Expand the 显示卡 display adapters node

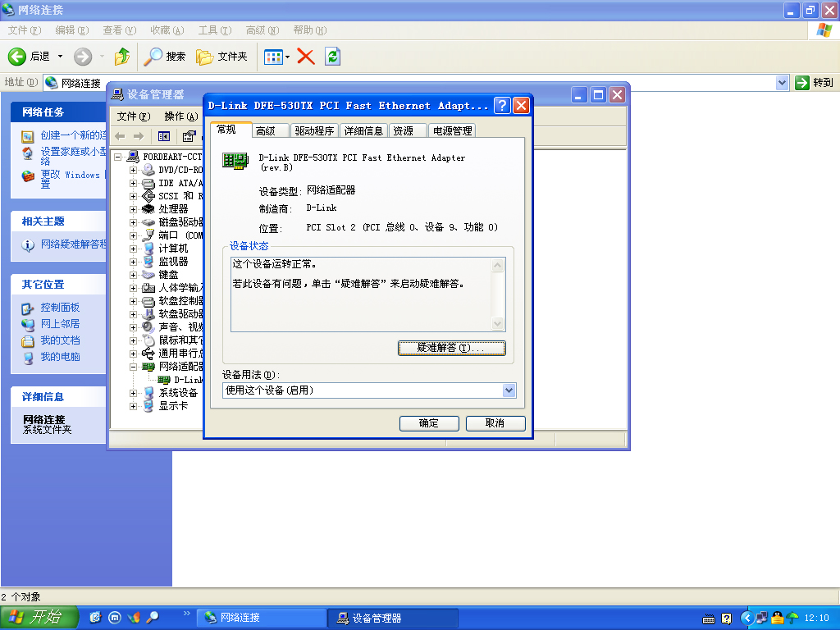click(x=134, y=406)
